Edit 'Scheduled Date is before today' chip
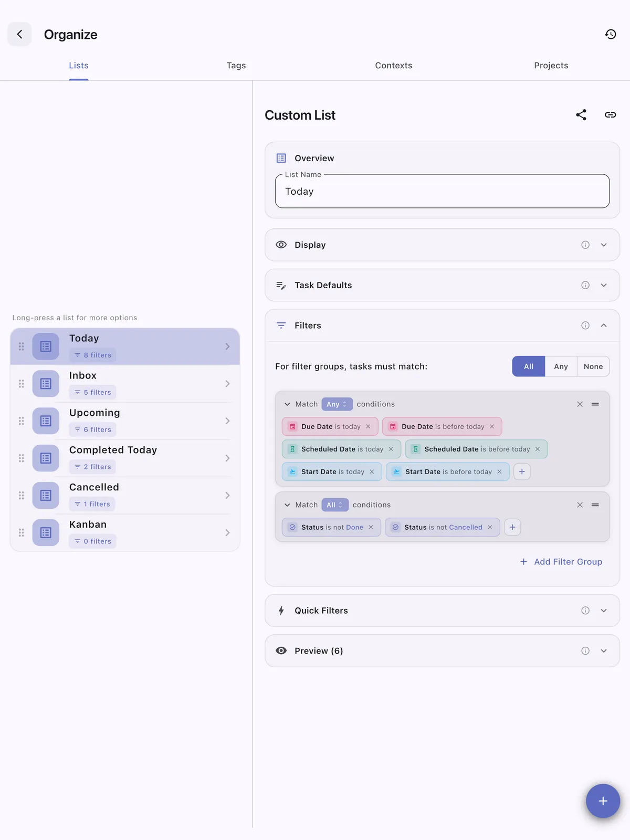Viewport: 630px width, 840px height. [x=477, y=449]
